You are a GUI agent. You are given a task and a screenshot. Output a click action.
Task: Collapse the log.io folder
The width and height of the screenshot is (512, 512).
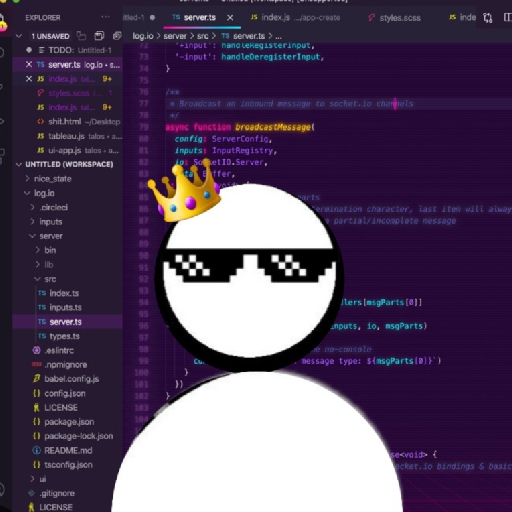(44, 193)
